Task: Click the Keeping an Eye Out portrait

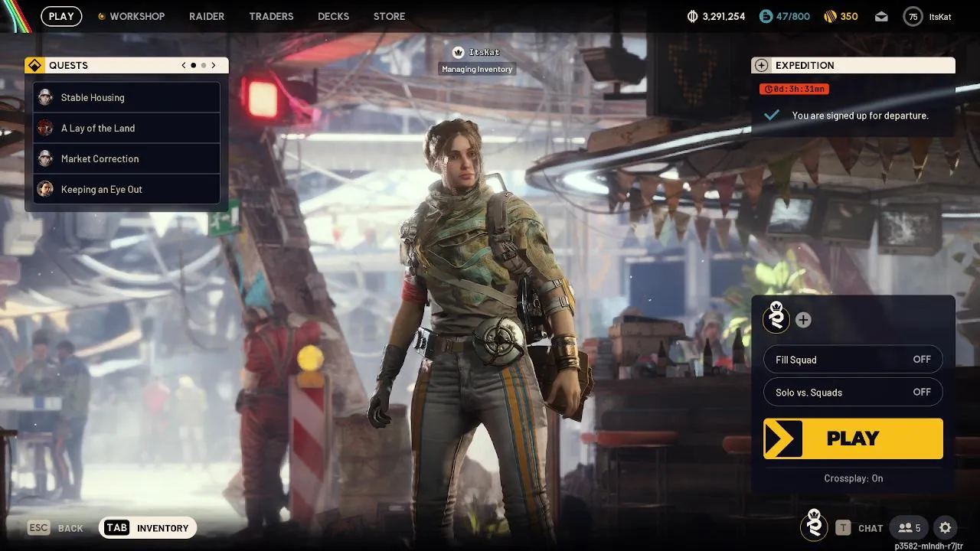Action: pos(45,189)
